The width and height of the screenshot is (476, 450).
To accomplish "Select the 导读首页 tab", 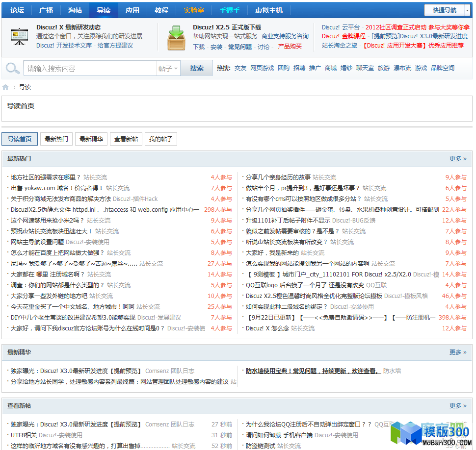I will click(20, 139).
